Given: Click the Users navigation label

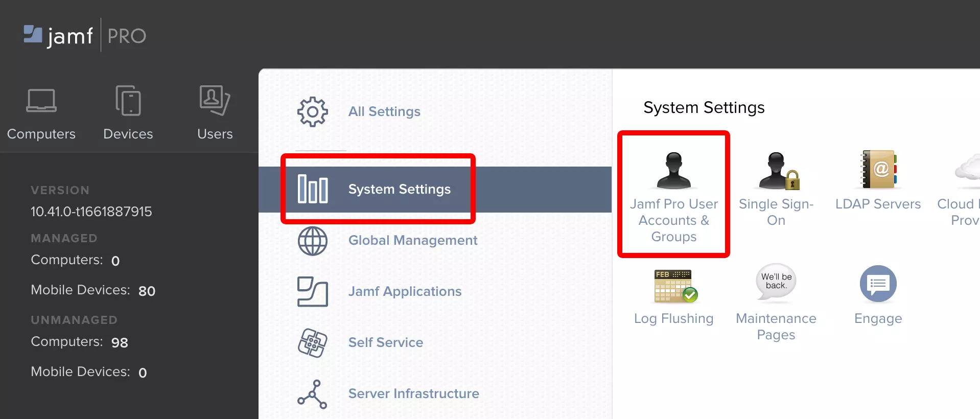Looking at the screenshot, I should tap(215, 134).
